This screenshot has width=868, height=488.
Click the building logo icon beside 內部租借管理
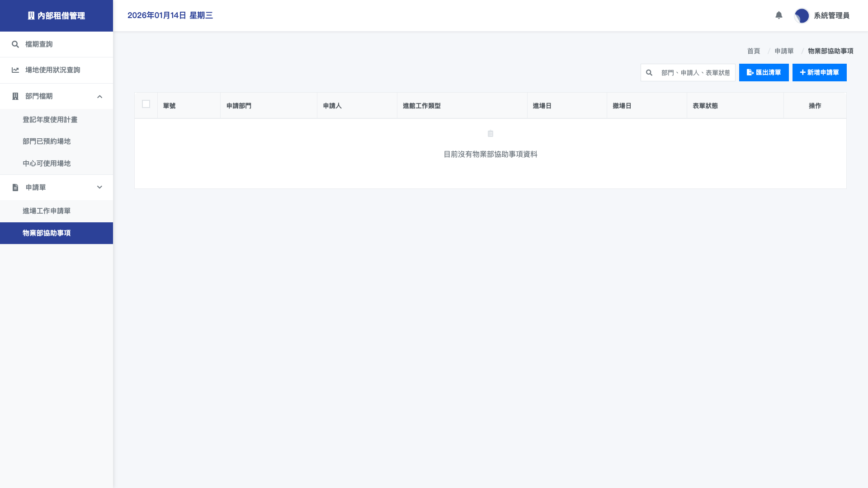31,16
